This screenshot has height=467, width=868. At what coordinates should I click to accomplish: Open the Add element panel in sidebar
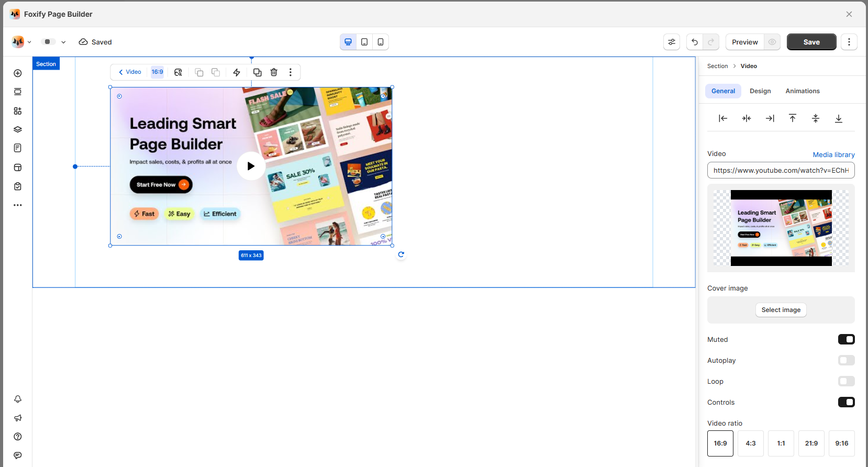[x=18, y=73]
